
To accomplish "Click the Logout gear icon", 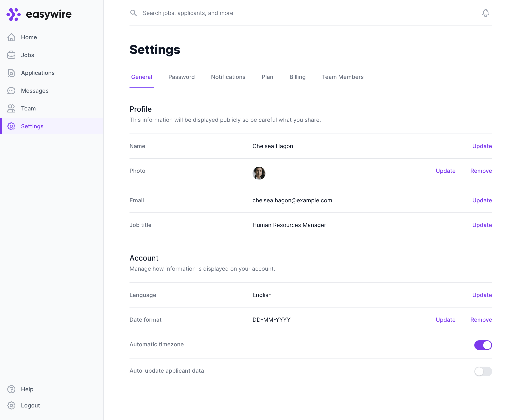I will [11, 405].
